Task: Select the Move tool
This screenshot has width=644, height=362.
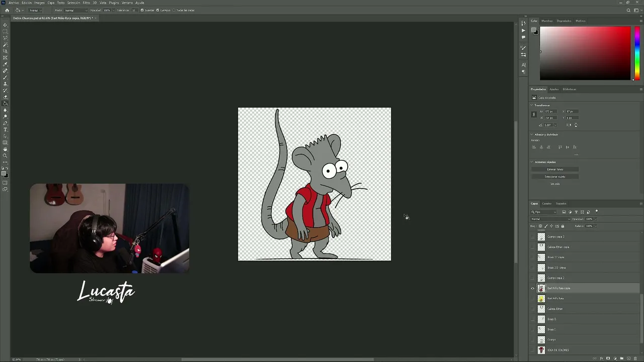Action: (6, 25)
